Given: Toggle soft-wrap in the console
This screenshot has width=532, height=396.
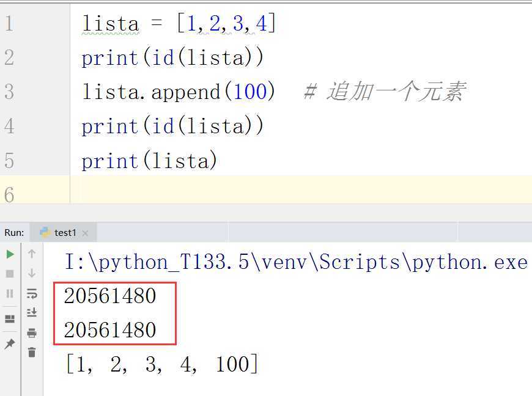Looking at the screenshot, I should click(32, 293).
